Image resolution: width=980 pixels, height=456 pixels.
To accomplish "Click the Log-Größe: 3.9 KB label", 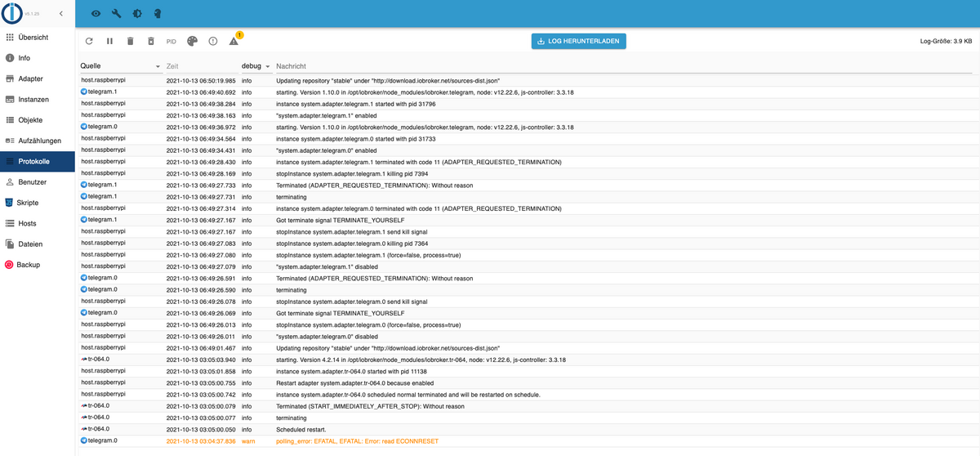I will 946,41.
